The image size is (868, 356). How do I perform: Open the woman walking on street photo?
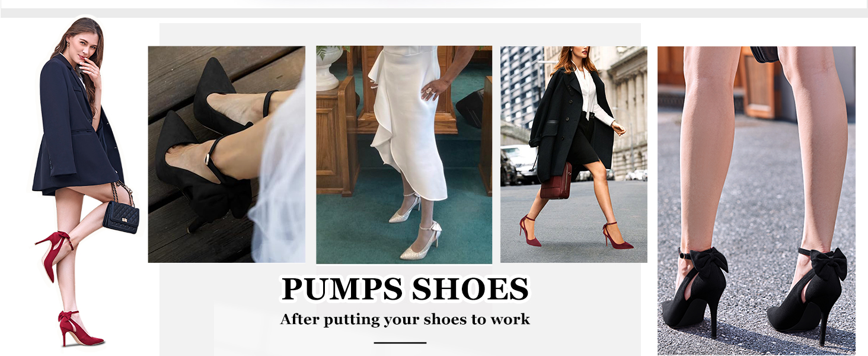574,154
